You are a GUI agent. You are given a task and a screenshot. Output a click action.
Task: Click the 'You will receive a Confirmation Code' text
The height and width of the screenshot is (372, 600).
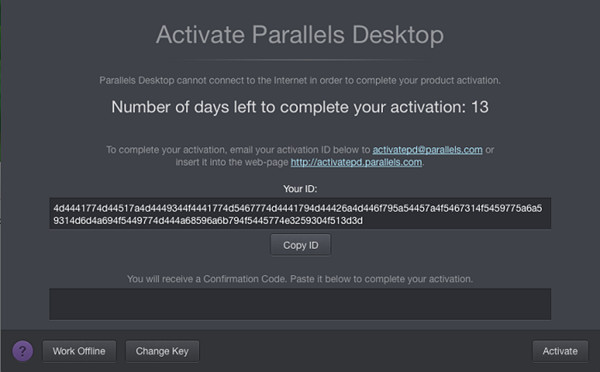tap(300, 279)
